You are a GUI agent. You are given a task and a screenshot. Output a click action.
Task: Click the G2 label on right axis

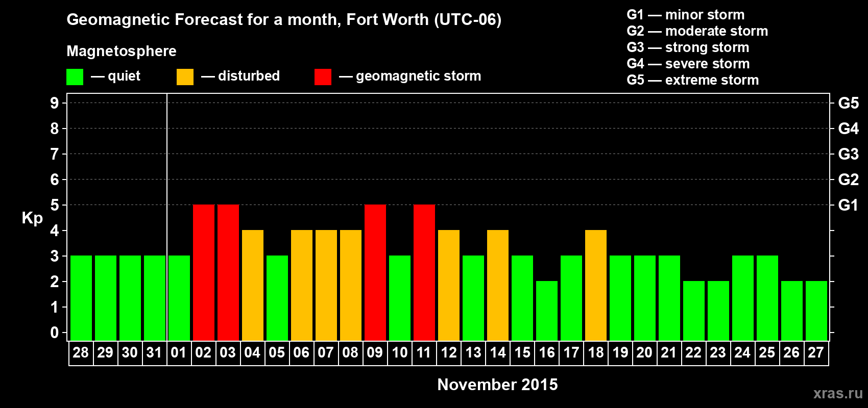coord(849,180)
